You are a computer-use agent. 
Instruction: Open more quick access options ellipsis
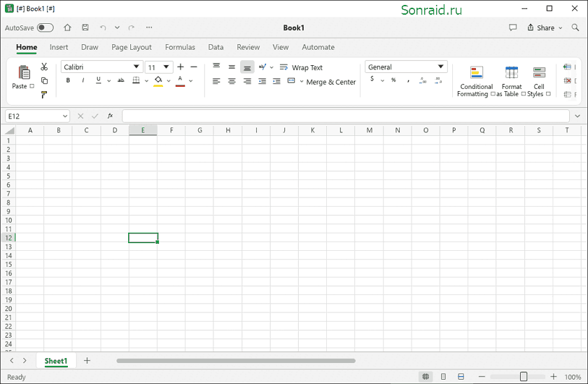click(x=149, y=27)
